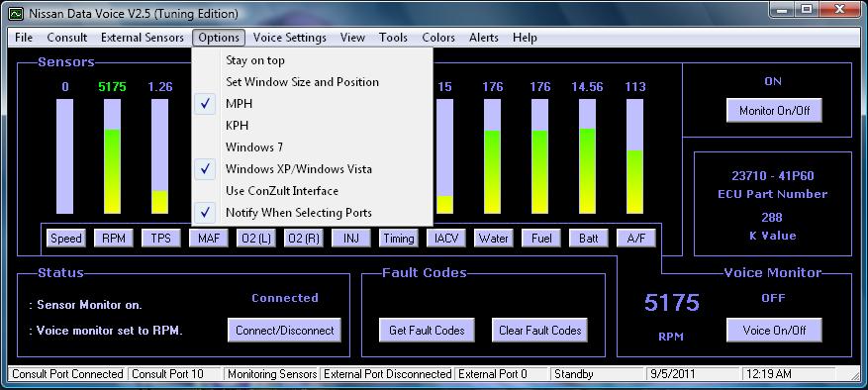This screenshot has width=868, height=390.
Task: Click the Standby status bar entry
Action: (597, 374)
